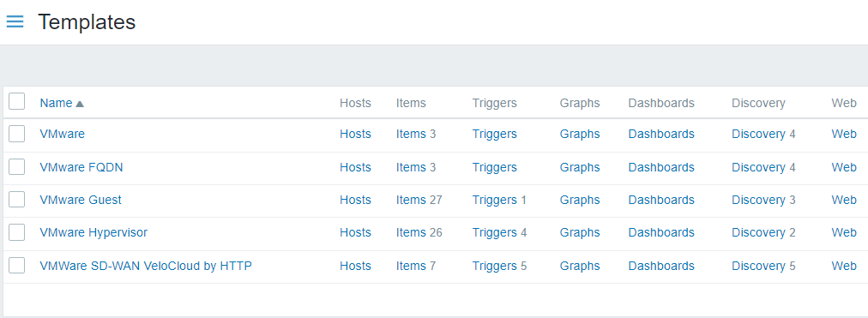The height and width of the screenshot is (318, 868).
Task: Click the Triggers column header
Action: coord(494,103)
